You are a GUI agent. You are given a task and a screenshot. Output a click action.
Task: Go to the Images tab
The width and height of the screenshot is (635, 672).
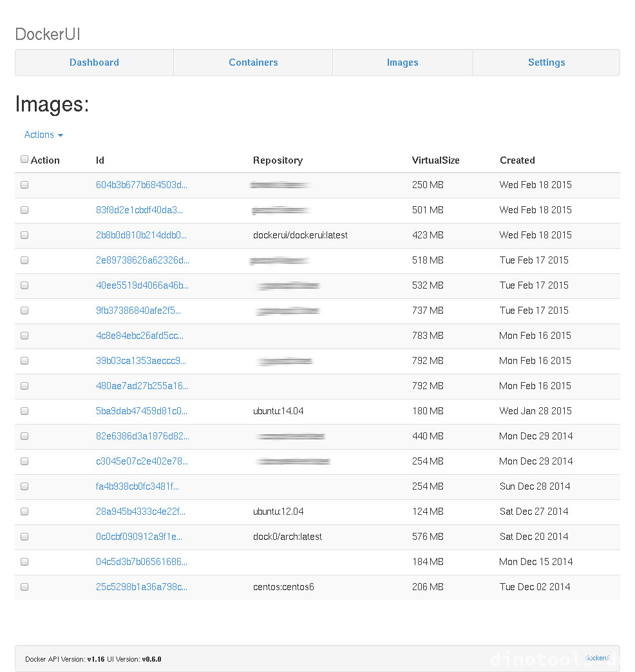pos(403,62)
